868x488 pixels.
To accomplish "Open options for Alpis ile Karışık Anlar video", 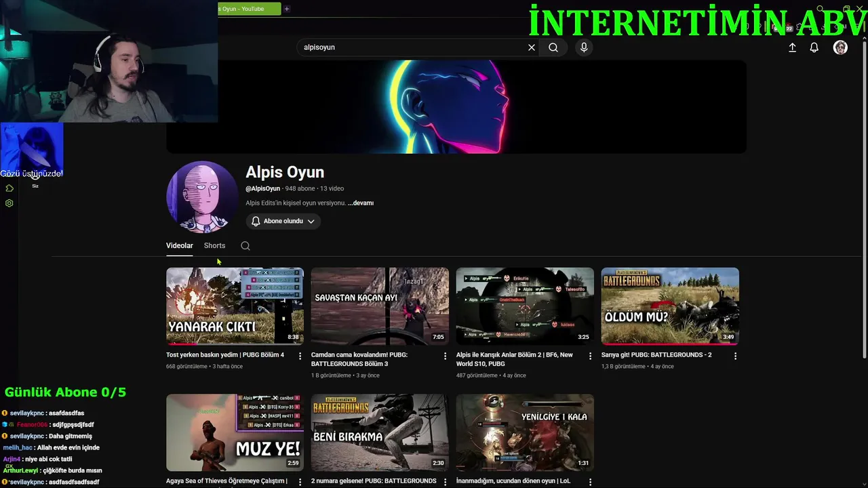I will [x=590, y=356].
